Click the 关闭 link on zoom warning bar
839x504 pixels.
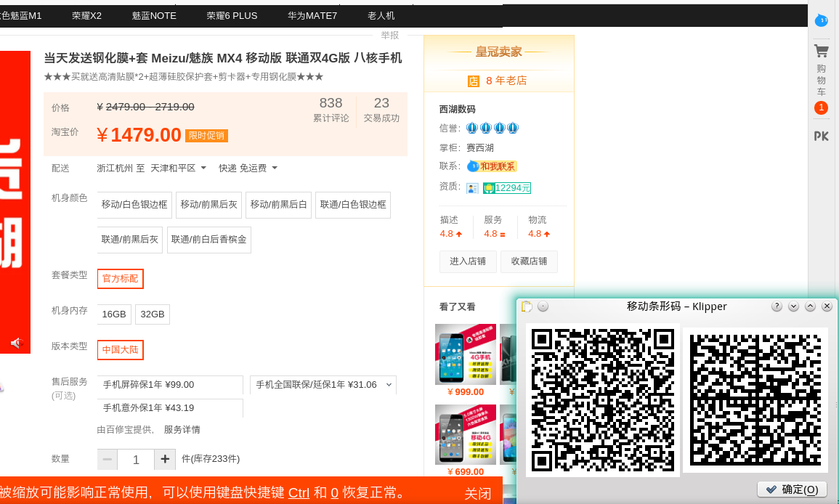[x=478, y=493]
